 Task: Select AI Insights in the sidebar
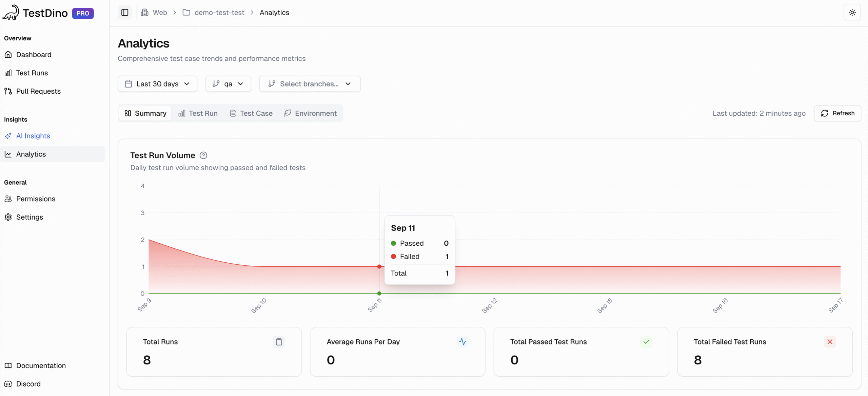pyautogui.click(x=33, y=136)
